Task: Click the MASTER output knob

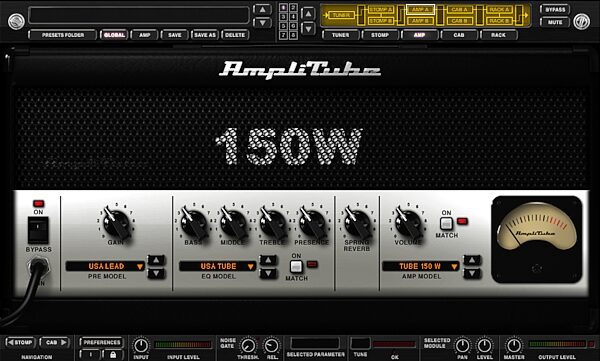Action: coord(514,345)
